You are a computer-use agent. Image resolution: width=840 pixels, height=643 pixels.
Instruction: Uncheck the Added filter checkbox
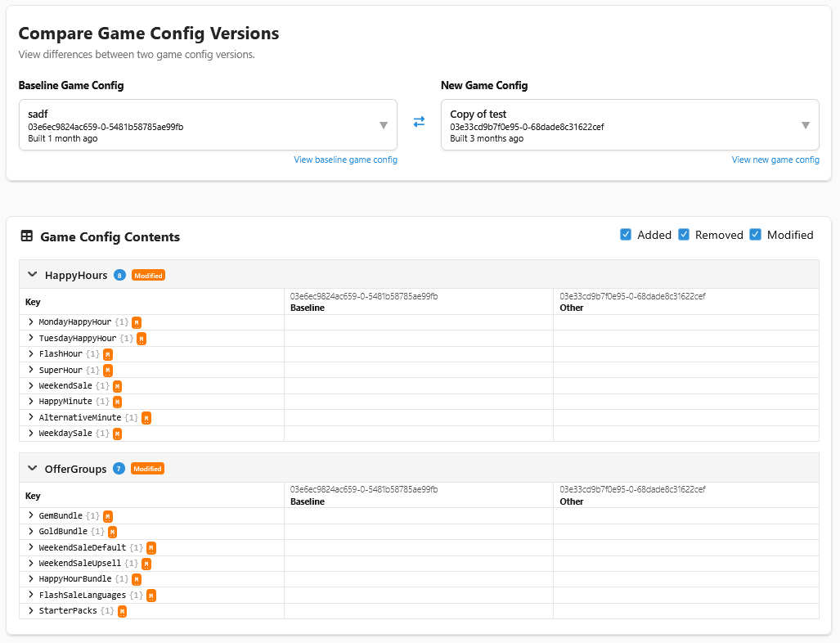click(626, 235)
